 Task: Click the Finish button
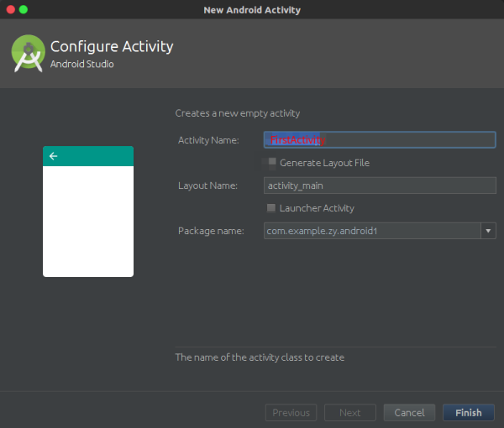point(469,412)
